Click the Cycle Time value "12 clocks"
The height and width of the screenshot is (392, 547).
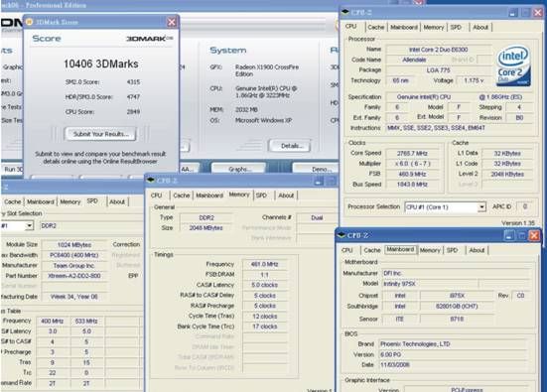click(264, 317)
